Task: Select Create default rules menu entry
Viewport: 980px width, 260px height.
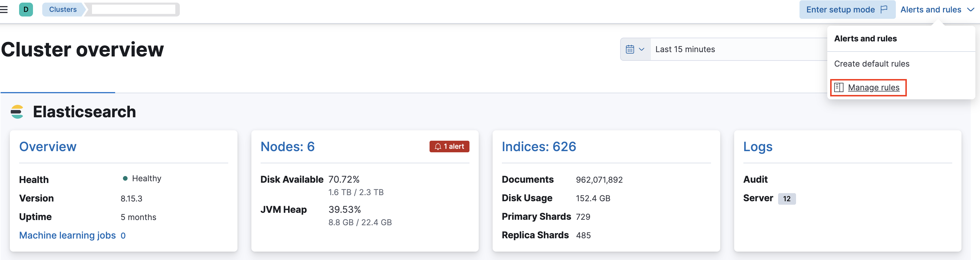Action: pos(872,64)
